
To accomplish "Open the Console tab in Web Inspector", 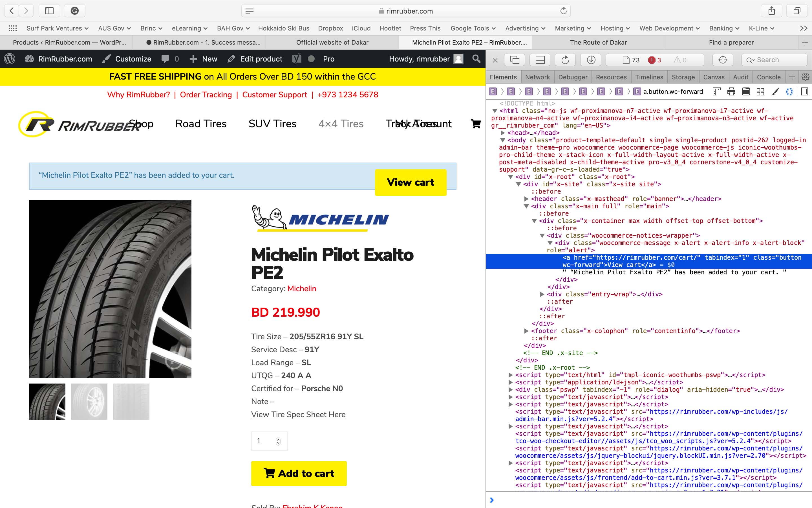I will pyautogui.click(x=769, y=77).
